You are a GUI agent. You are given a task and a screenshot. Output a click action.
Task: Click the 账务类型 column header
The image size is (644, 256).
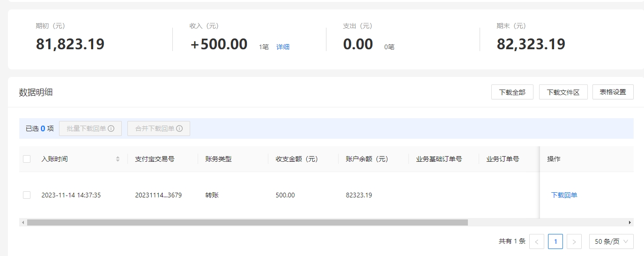point(218,159)
